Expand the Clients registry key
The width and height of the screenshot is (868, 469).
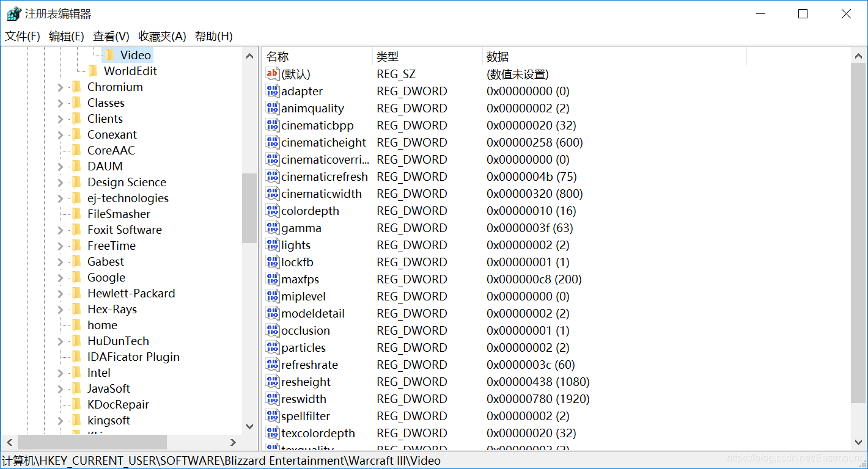pos(61,119)
